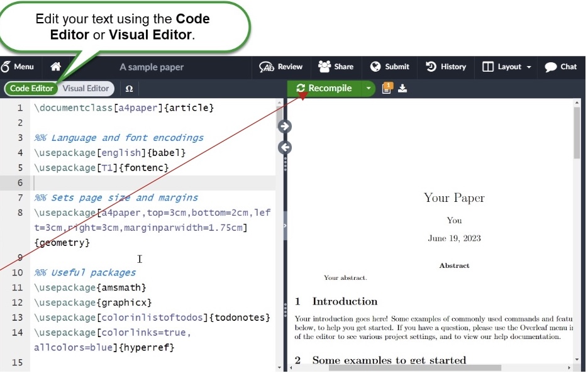Share the project
Screen dimensions: 588x378
tap(336, 67)
